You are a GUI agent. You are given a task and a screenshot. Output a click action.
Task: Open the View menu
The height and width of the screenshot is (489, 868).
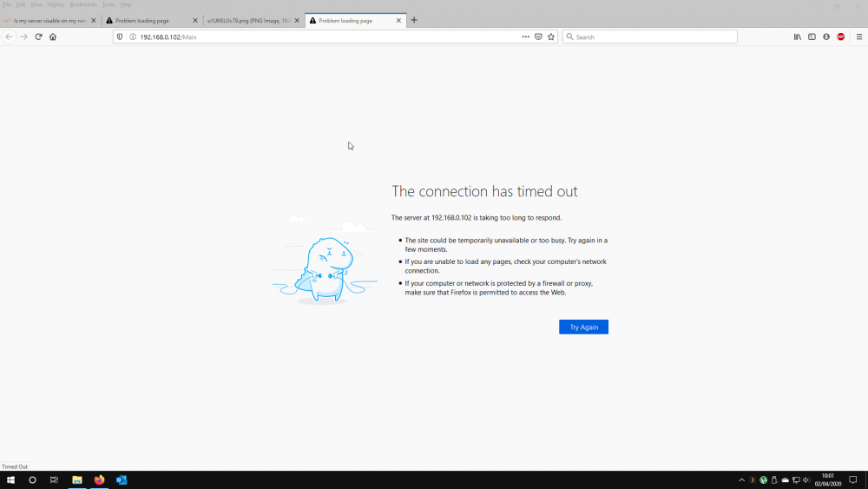click(x=36, y=4)
